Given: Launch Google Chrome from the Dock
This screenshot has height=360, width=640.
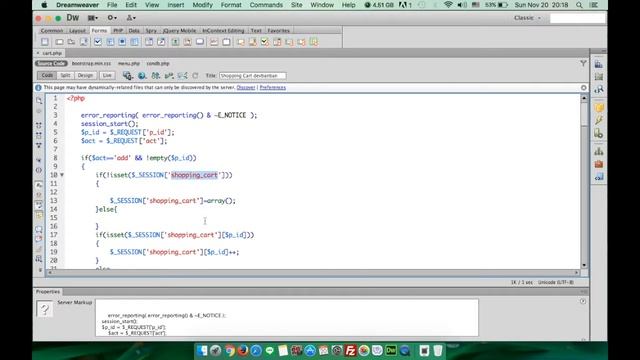Looking at the screenshot, I should (x=230, y=350).
